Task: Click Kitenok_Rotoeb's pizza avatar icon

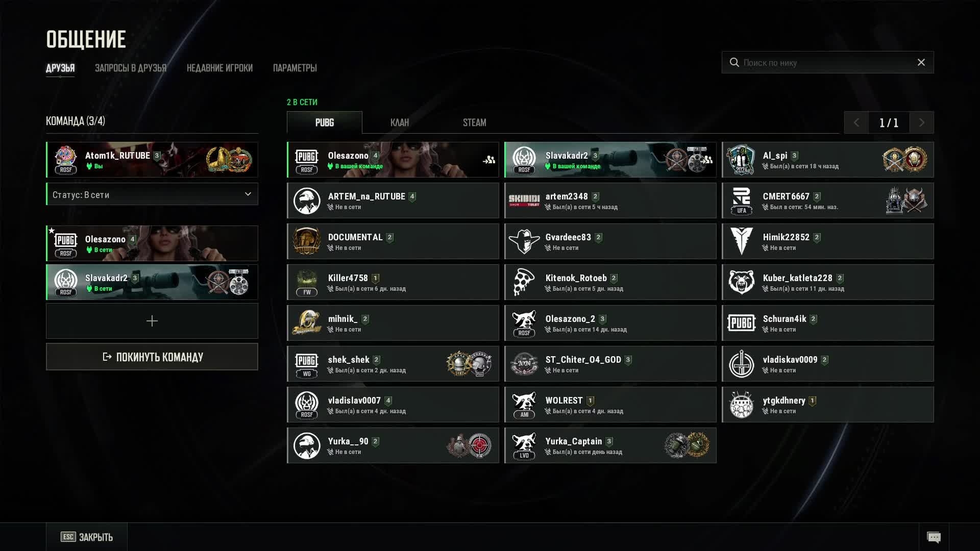Action: click(524, 282)
